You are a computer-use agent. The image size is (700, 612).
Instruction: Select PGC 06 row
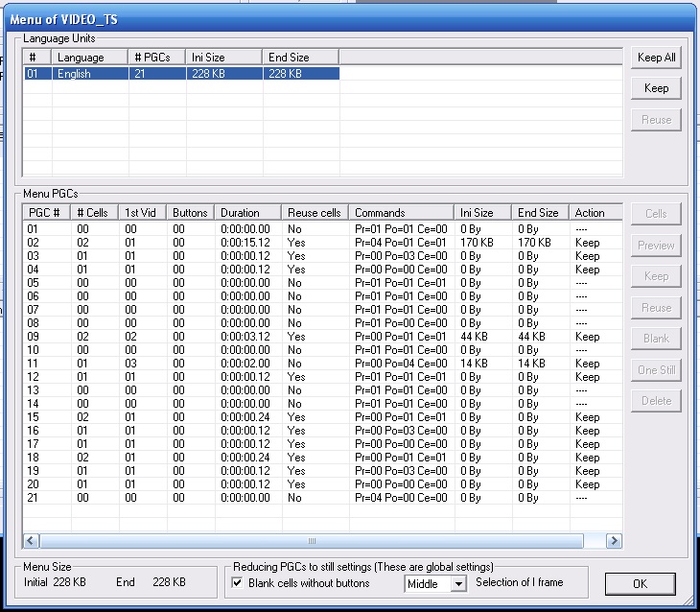pyautogui.click(x=323, y=296)
